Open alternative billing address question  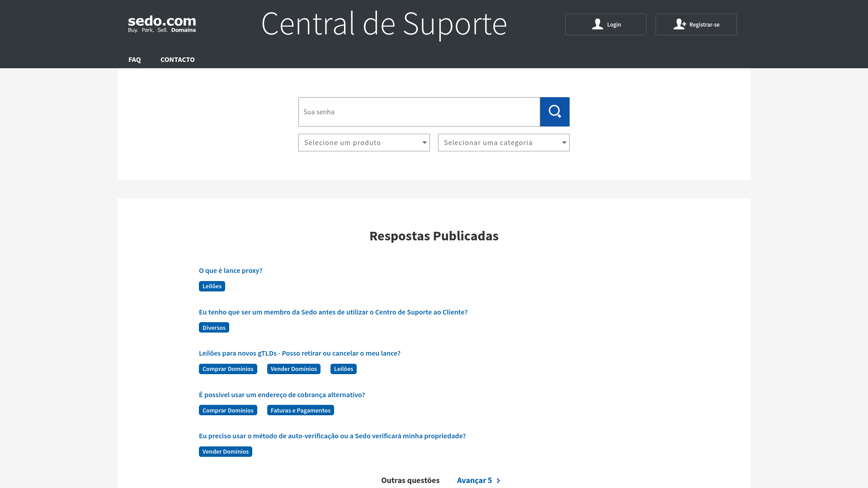(282, 394)
